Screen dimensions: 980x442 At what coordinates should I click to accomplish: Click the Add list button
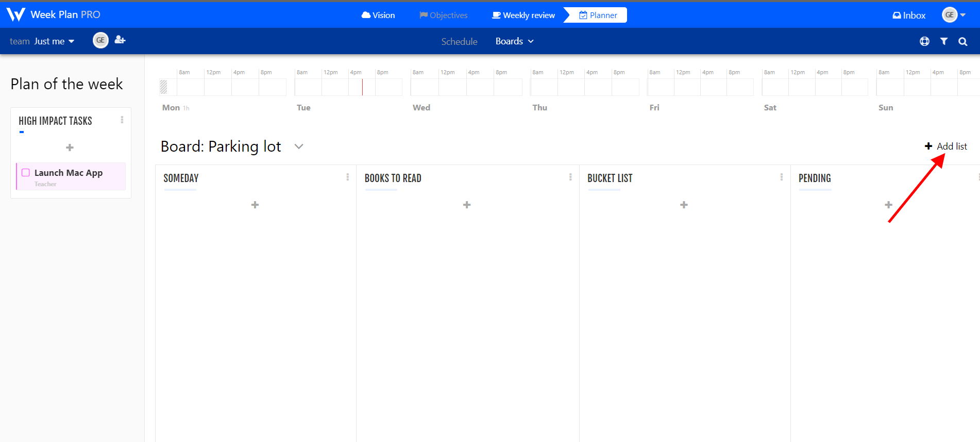click(x=946, y=146)
